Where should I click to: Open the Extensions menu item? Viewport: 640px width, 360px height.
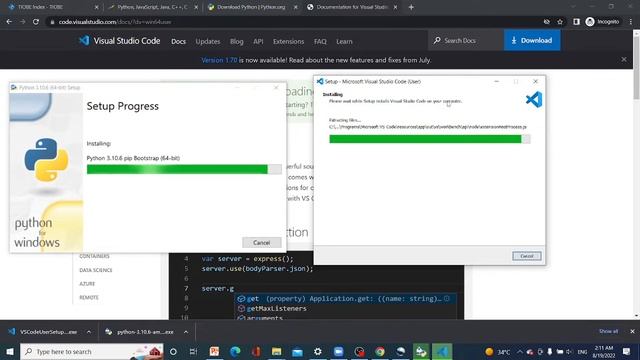[288, 41]
